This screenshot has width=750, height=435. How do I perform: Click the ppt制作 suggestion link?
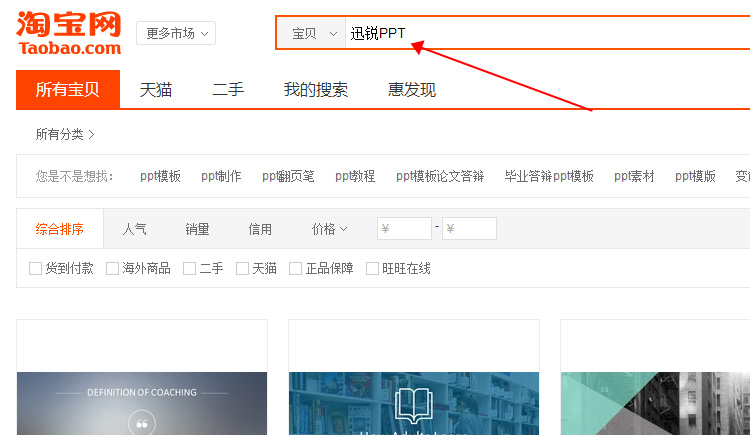coord(221,176)
